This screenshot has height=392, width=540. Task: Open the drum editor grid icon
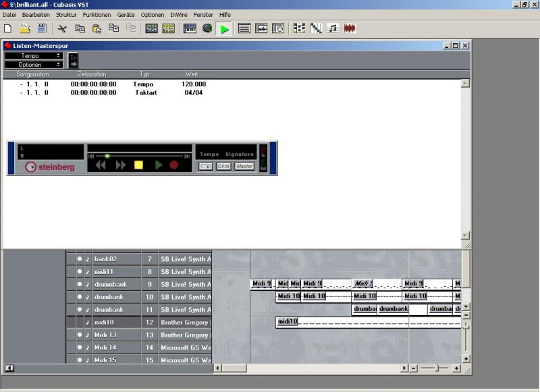click(x=299, y=28)
